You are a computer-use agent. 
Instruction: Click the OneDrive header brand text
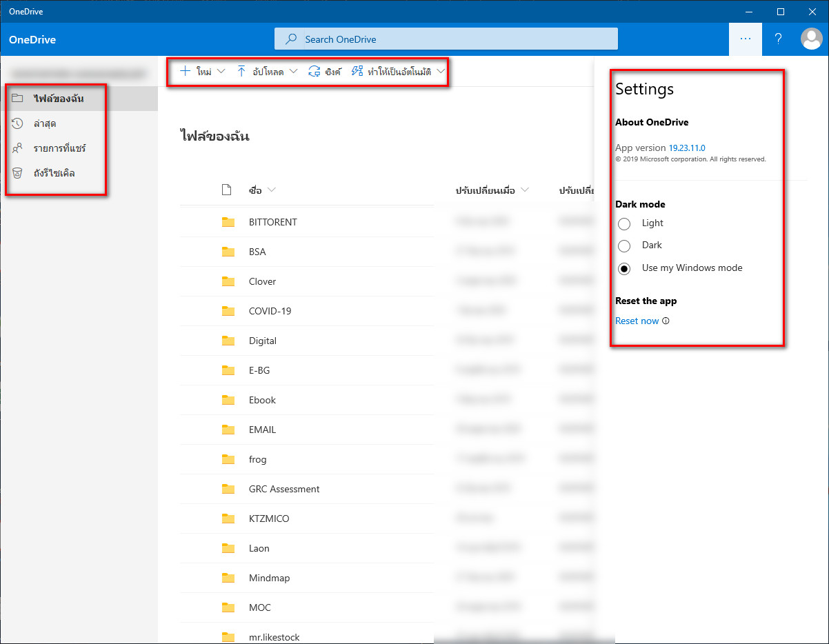point(32,39)
